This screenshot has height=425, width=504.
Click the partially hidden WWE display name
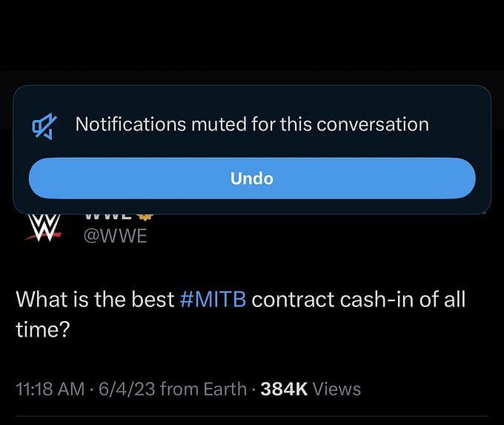[x=107, y=217]
